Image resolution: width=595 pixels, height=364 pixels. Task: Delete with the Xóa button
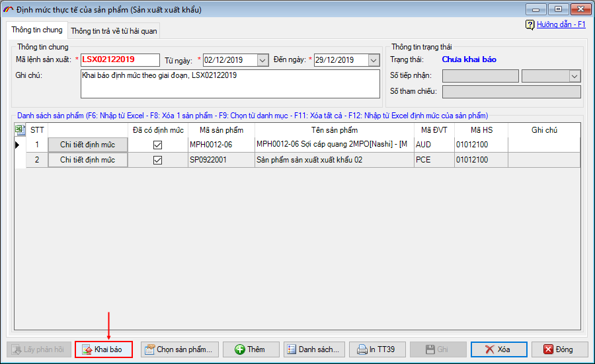tap(499, 349)
